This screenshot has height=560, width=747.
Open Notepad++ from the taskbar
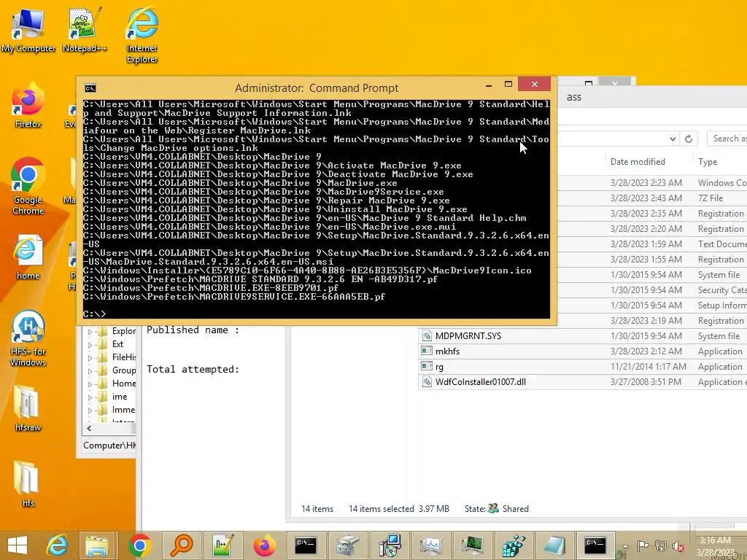point(222,545)
